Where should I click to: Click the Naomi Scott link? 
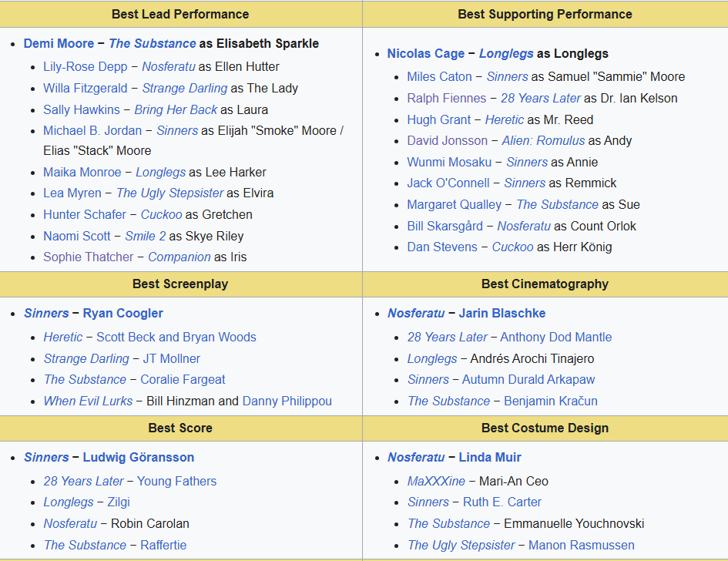(x=76, y=237)
